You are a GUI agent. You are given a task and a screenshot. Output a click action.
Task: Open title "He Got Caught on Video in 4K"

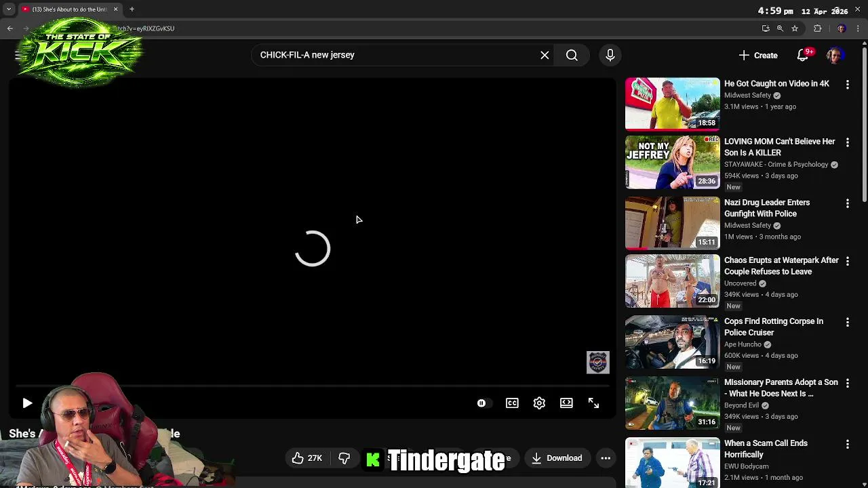(776, 83)
